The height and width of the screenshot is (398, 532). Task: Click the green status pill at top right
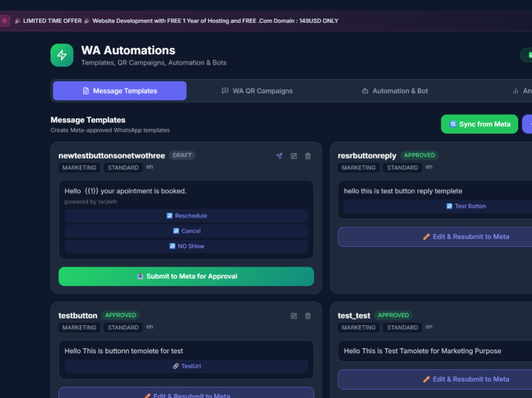coord(526,55)
